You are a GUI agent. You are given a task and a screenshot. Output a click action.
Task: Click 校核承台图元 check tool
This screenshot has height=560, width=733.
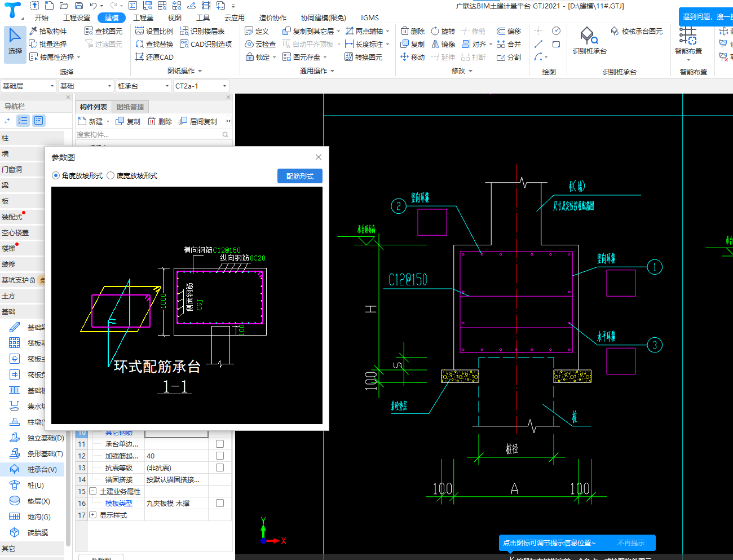click(x=637, y=31)
